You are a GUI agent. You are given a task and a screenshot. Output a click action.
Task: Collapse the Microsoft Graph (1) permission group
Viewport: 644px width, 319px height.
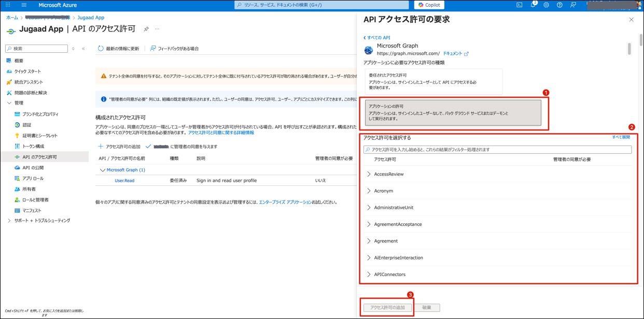coord(102,170)
